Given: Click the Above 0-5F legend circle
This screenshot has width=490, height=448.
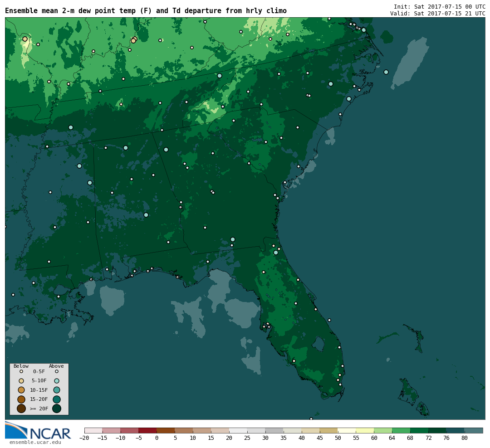Looking at the screenshot, I should point(57,371).
